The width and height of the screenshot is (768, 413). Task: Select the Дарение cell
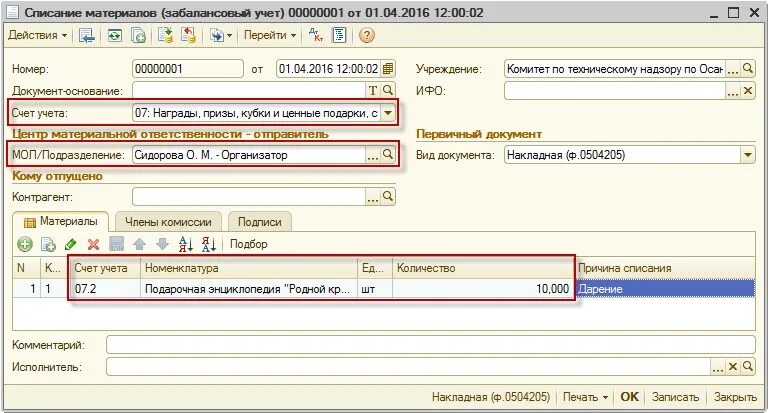click(x=665, y=289)
